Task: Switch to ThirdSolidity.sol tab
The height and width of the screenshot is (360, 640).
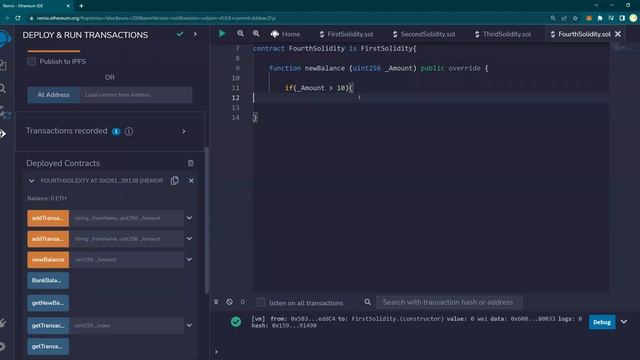Action: coord(503,34)
